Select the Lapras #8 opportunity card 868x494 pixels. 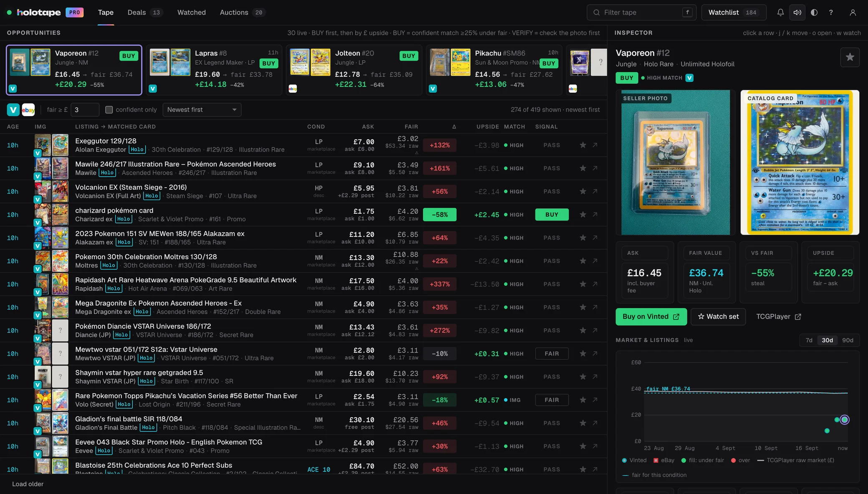point(214,70)
